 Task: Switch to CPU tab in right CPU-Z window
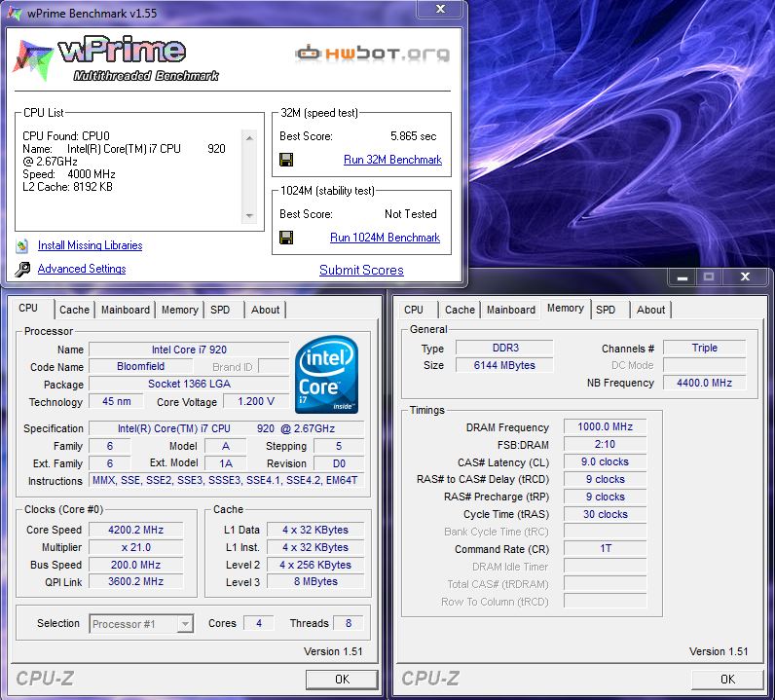click(x=414, y=310)
